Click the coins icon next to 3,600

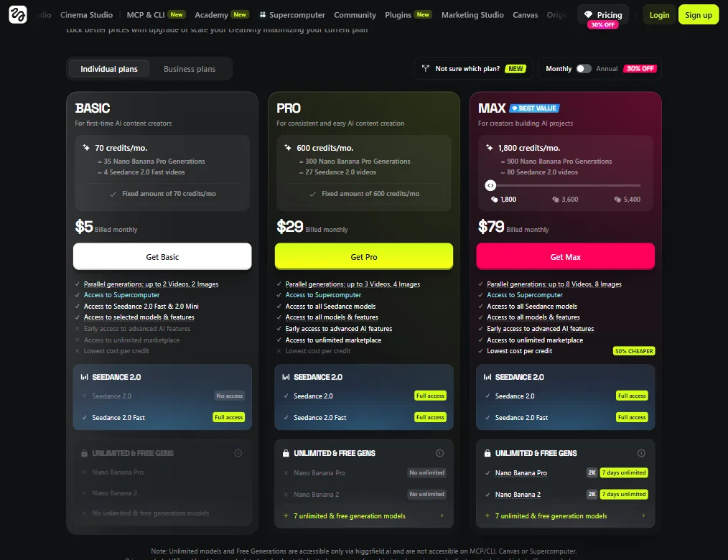[556, 199]
